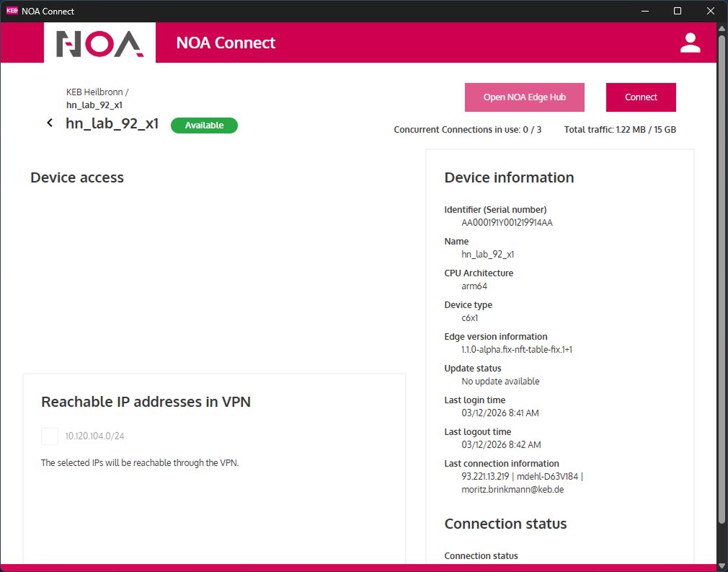Open the user profile account icon

690,43
